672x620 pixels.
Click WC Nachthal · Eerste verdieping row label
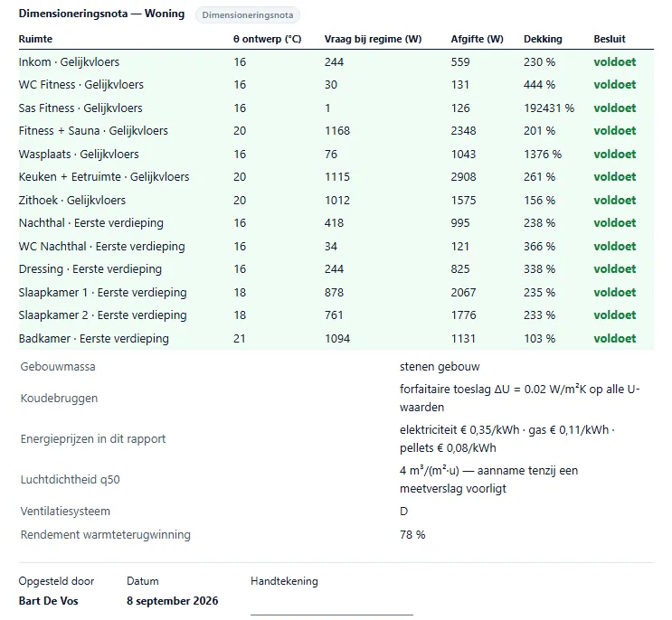tap(102, 247)
